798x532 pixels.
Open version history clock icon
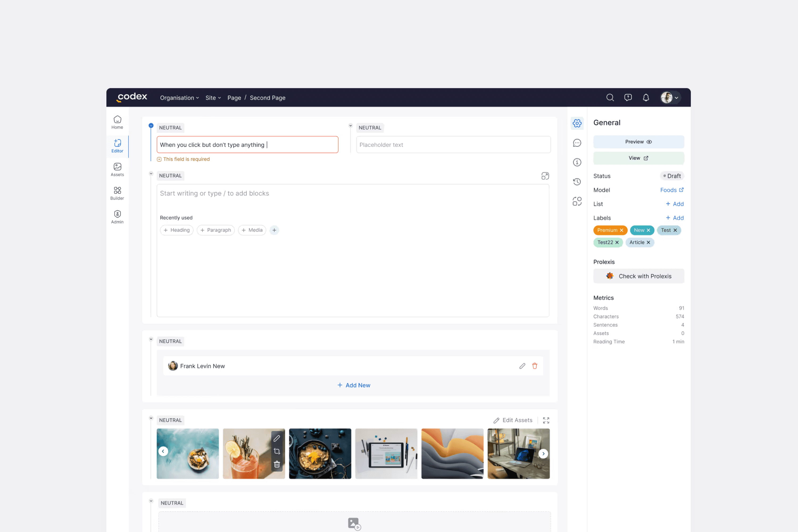click(x=577, y=182)
